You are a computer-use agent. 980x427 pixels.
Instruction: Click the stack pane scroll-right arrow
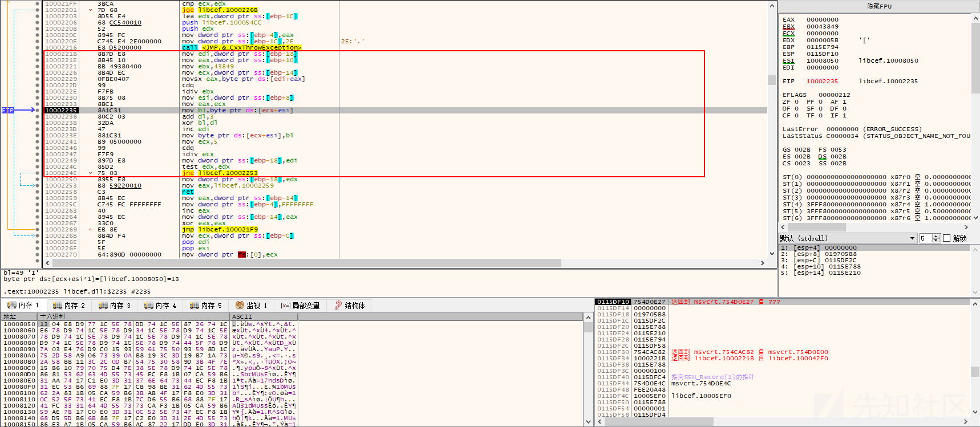(x=966, y=422)
